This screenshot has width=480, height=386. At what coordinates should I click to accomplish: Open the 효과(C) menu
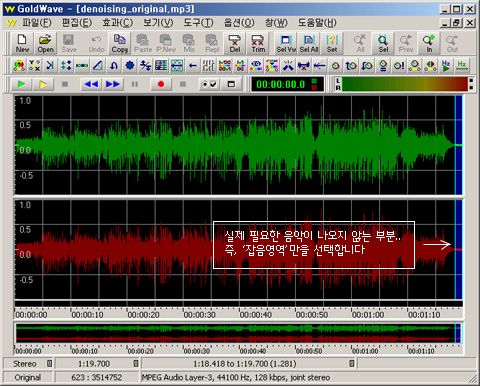pos(117,23)
